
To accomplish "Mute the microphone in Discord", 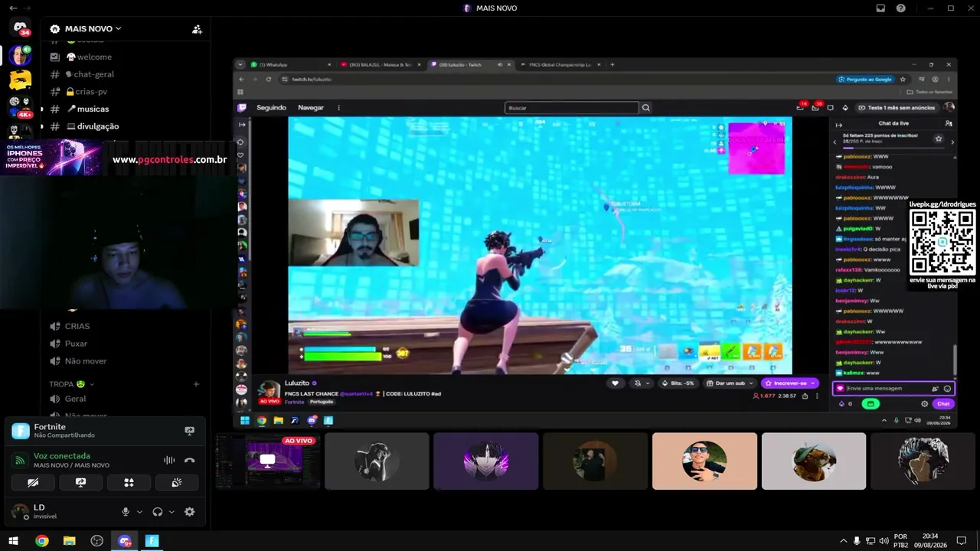I will click(x=126, y=512).
